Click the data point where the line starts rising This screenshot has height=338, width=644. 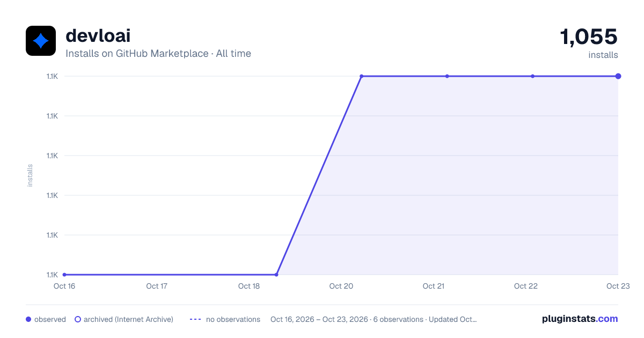[x=276, y=275]
